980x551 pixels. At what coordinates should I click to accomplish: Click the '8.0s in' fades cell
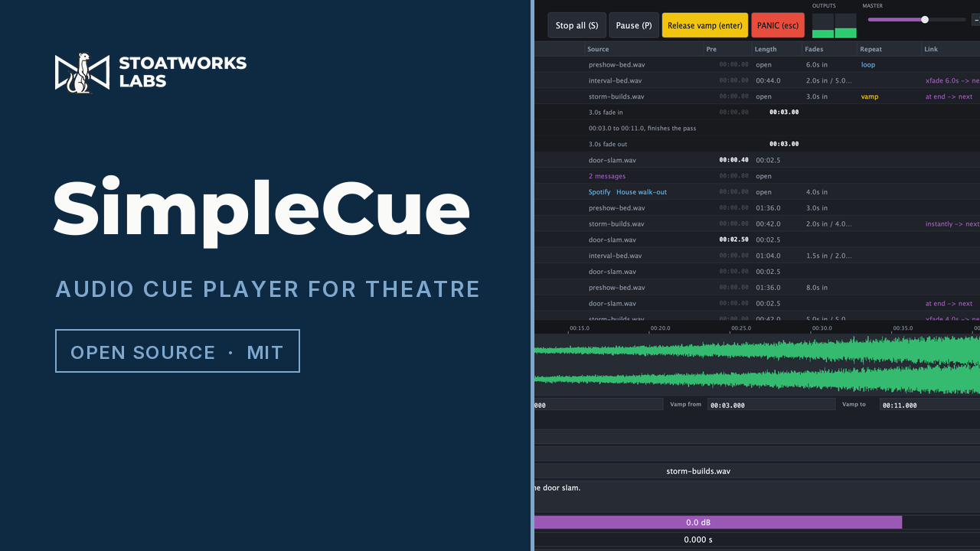817,288
